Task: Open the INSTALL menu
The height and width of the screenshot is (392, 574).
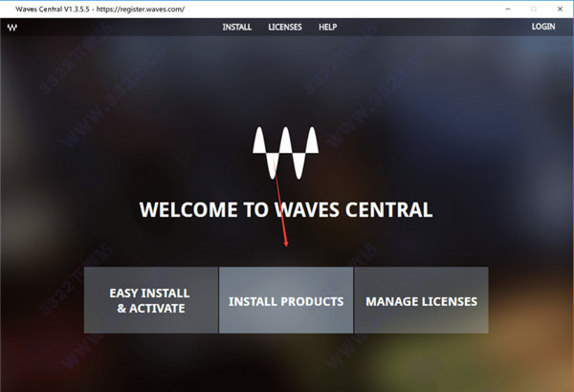Action: tap(237, 27)
